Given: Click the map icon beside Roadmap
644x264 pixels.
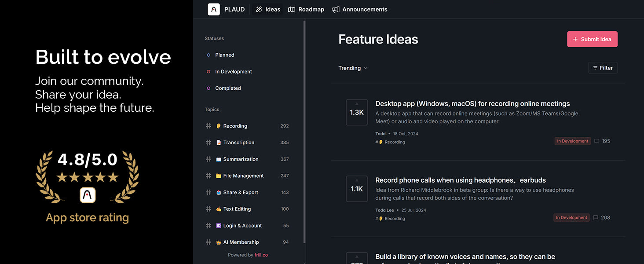Looking at the screenshot, I should coord(292,9).
